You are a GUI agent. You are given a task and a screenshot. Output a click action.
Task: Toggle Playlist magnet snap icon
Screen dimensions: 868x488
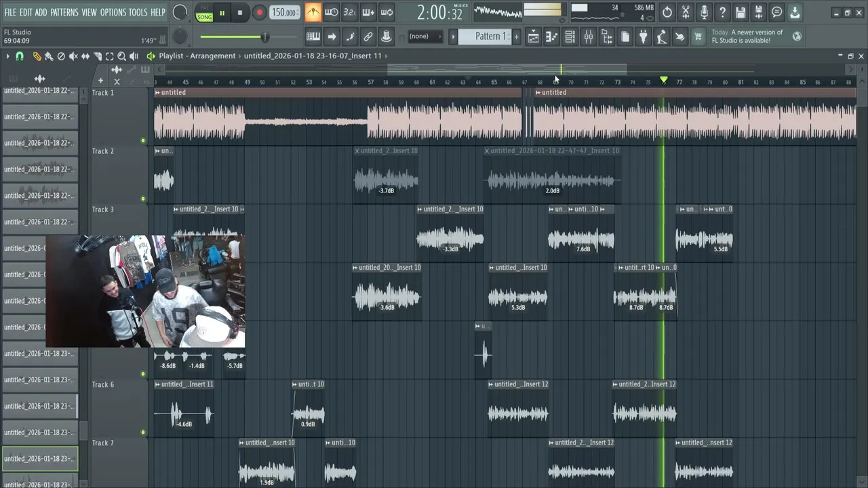[x=20, y=56]
